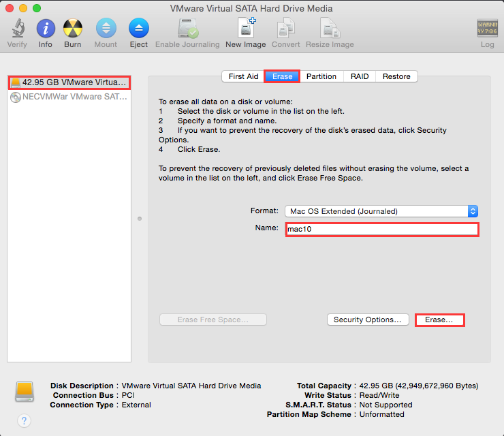Click the disk icon beside Disk Description

tap(25, 392)
